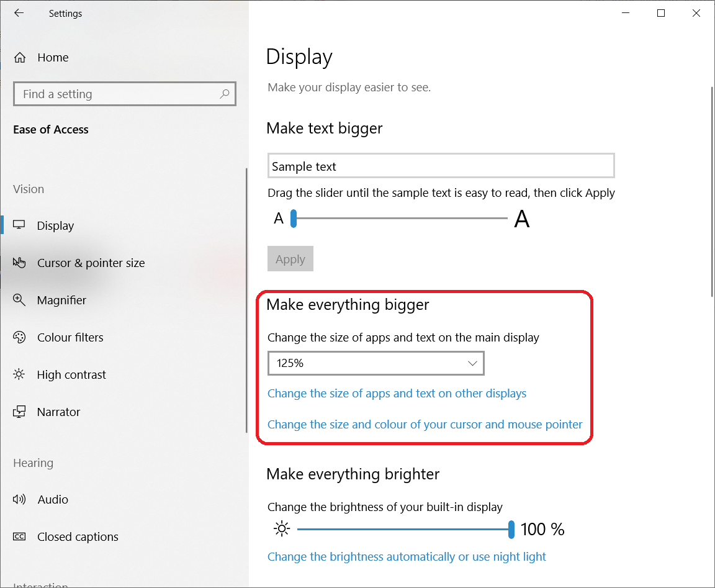
Task: Click night light brightness link
Action: (407, 556)
